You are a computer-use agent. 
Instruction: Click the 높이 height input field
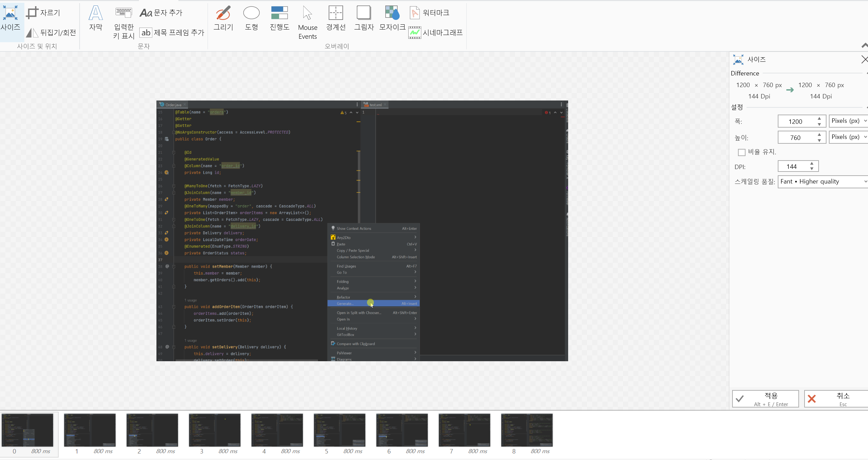795,138
